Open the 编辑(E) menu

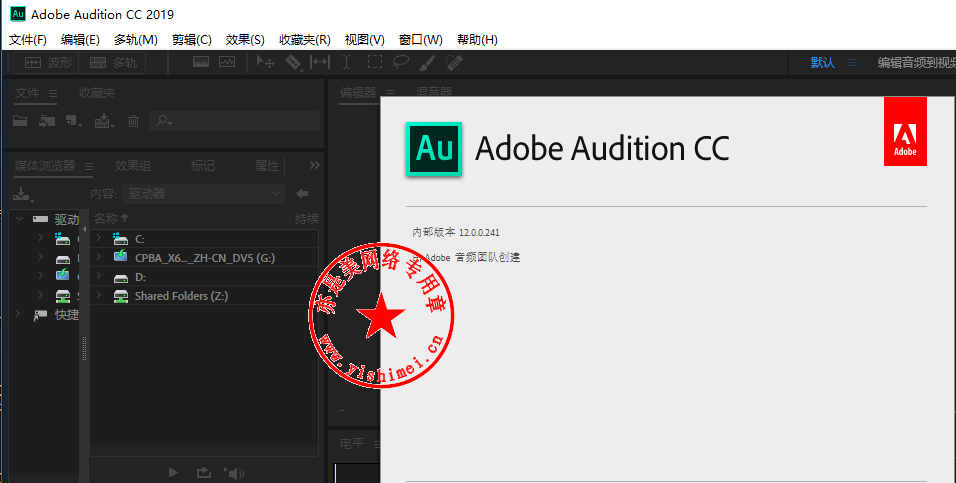click(80, 40)
